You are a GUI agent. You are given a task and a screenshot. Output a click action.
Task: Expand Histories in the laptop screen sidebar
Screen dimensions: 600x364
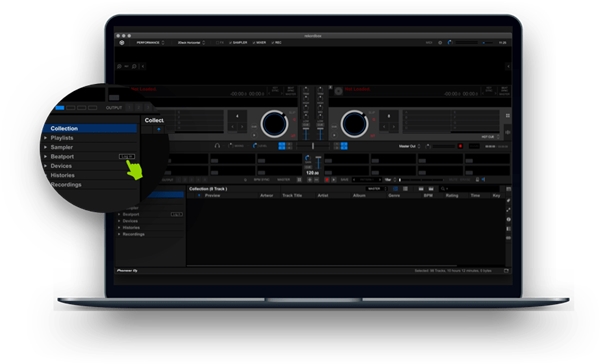pyautogui.click(x=119, y=227)
